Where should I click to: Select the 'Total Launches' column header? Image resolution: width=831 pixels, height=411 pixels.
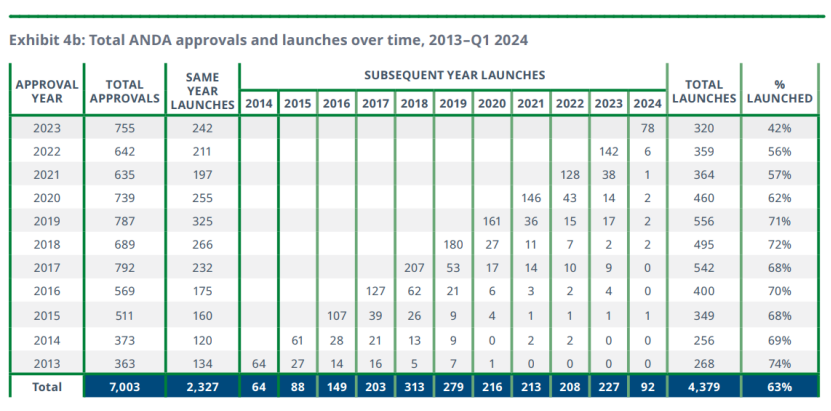coord(703,91)
